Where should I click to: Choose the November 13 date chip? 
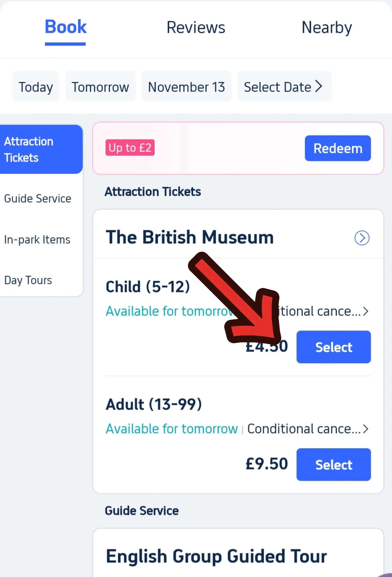coord(186,86)
